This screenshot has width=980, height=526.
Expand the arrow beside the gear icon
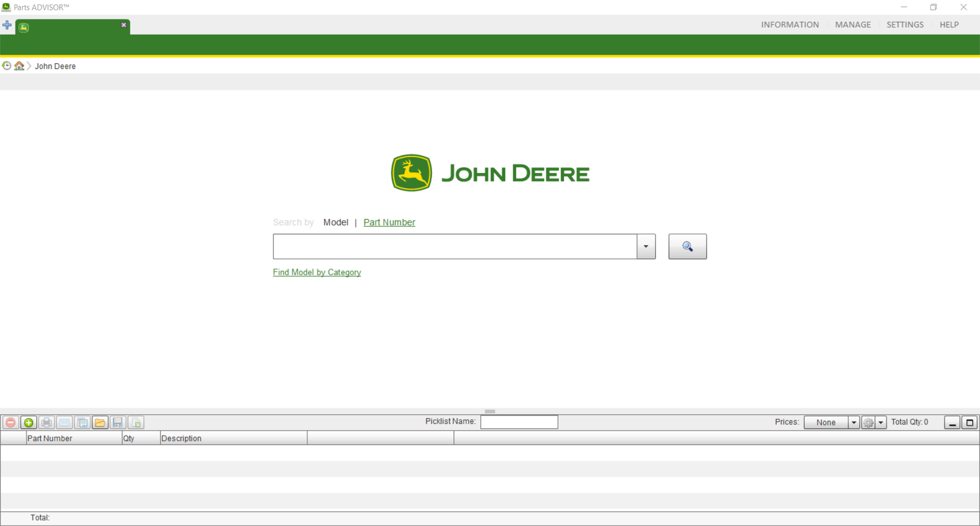[881, 422]
